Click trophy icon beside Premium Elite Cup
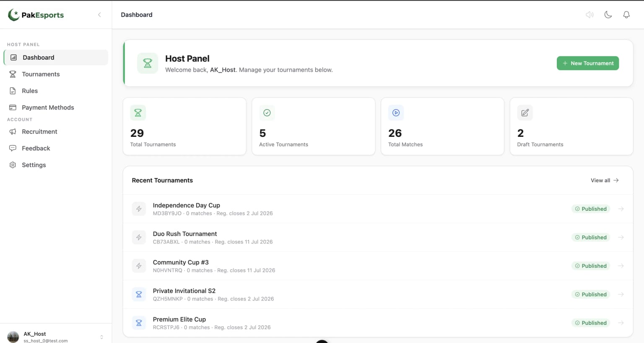The width and height of the screenshot is (644, 343). coord(139,323)
